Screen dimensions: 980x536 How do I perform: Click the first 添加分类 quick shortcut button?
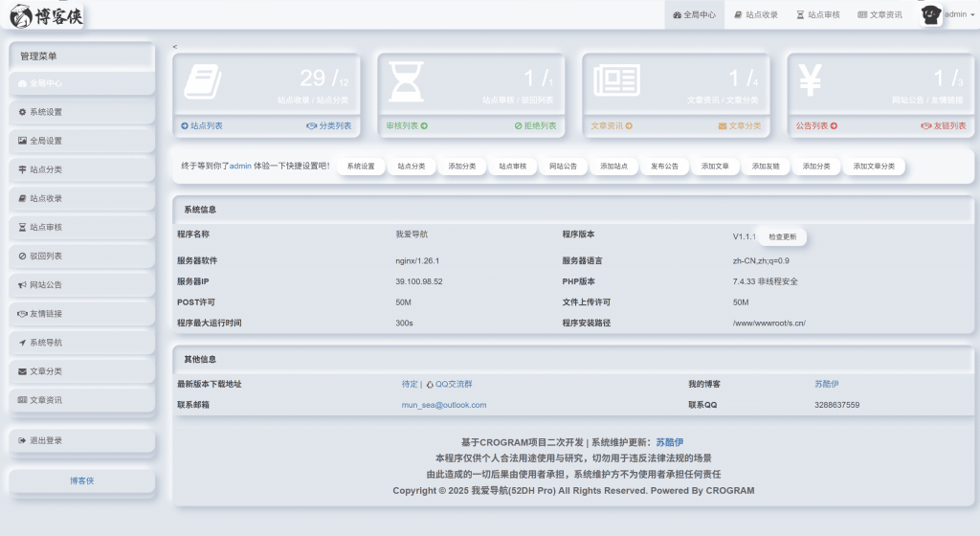point(462,167)
